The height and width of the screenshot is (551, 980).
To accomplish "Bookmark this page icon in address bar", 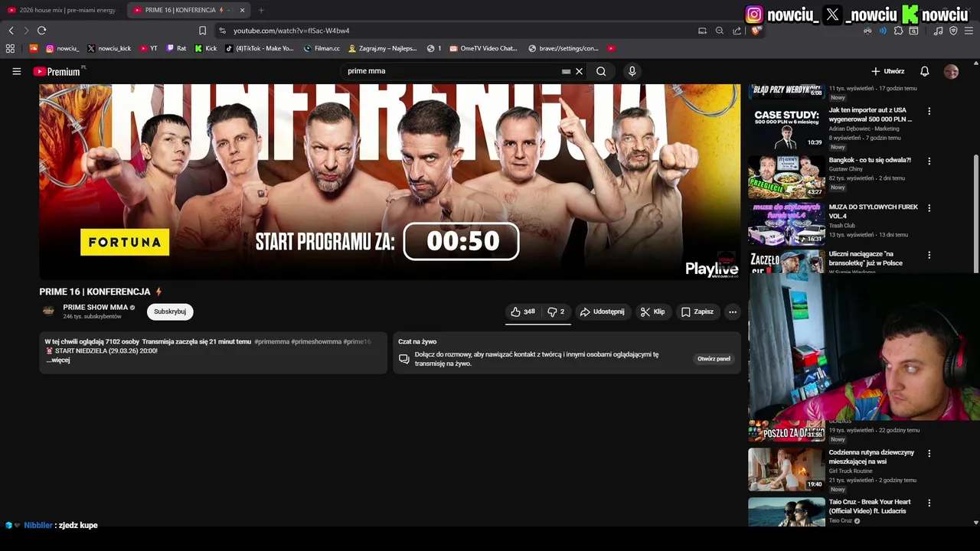I will click(x=202, y=31).
